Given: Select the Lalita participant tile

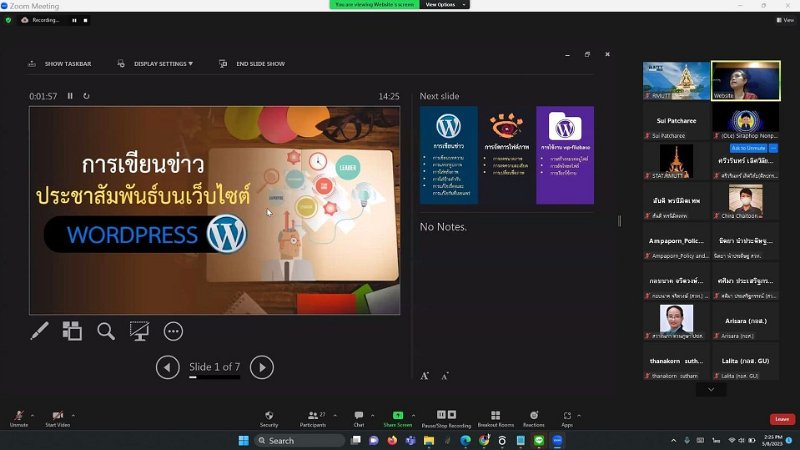Looking at the screenshot, I should click(745, 361).
